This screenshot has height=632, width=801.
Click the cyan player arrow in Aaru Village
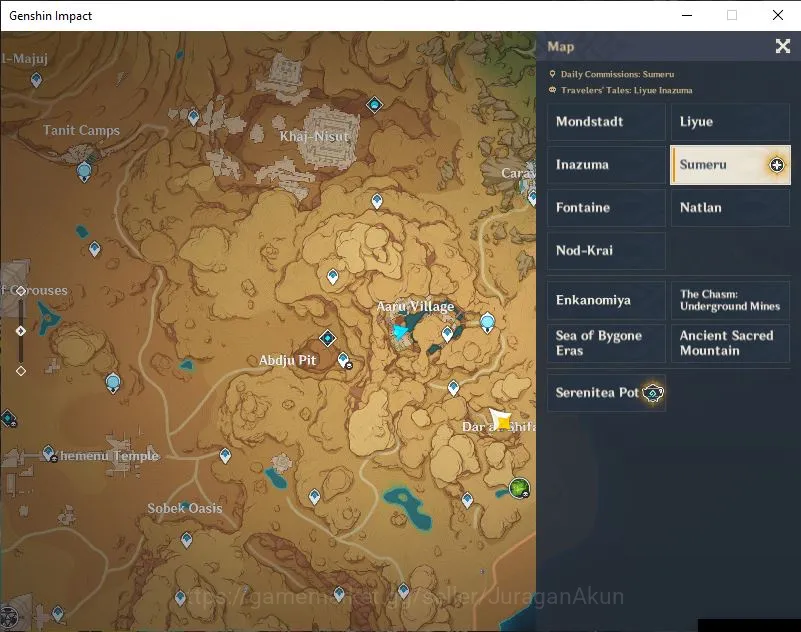(x=400, y=333)
